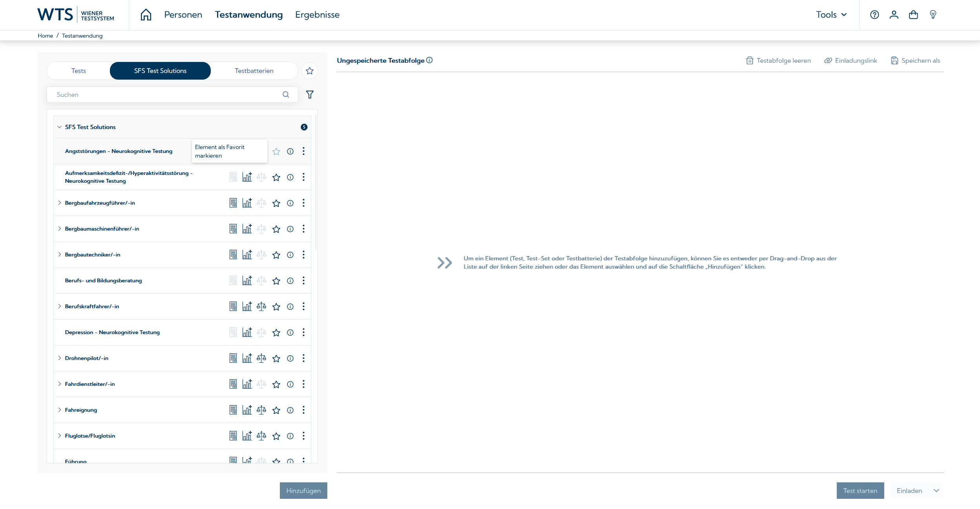This screenshot has height=509, width=980.
Task: Favorite Berufskraftfahrer/-in with star
Action: (276, 307)
